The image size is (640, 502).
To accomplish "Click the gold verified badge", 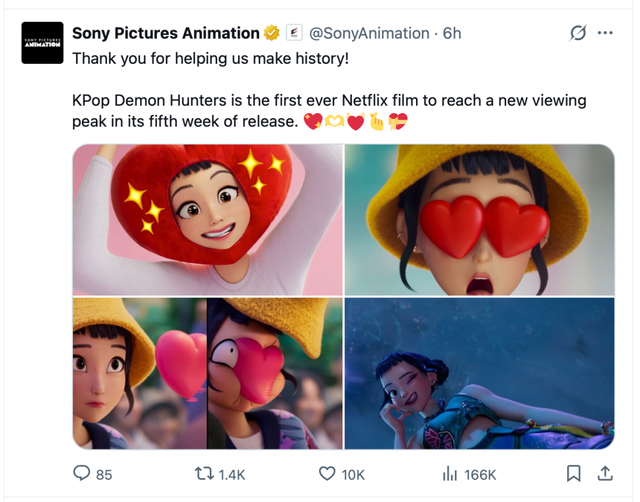I will (272, 33).
